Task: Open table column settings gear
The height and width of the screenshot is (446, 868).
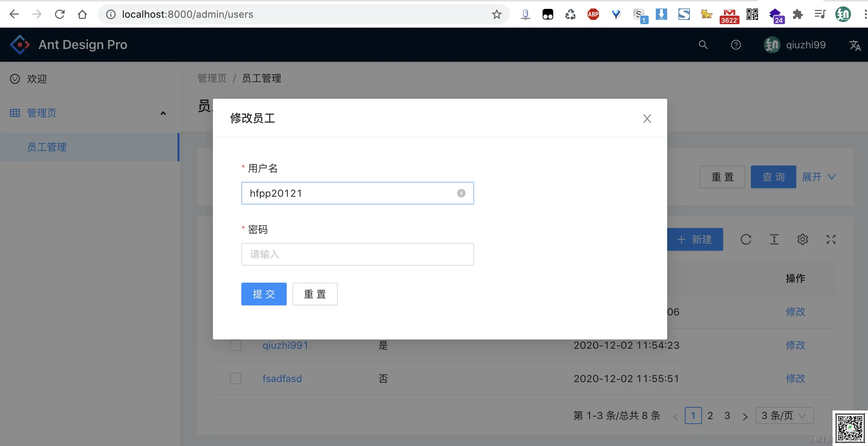Action: point(802,239)
